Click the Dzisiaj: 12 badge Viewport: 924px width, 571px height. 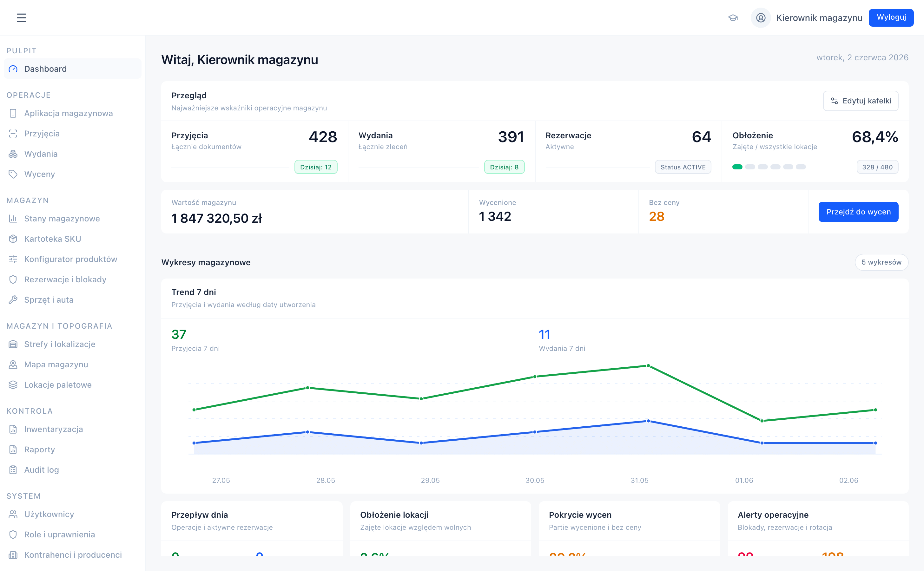click(x=316, y=167)
